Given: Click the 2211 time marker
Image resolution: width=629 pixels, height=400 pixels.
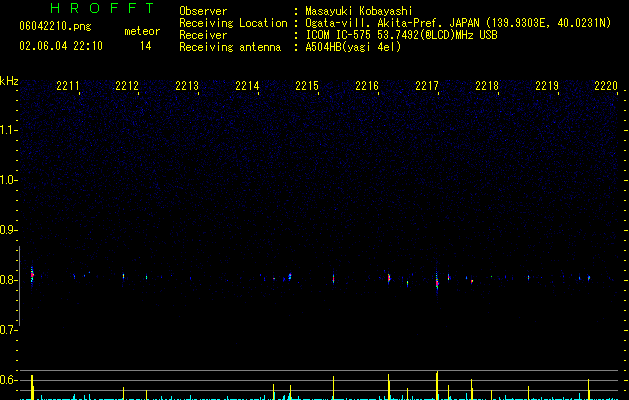Looking at the screenshot, I should coord(68,86).
